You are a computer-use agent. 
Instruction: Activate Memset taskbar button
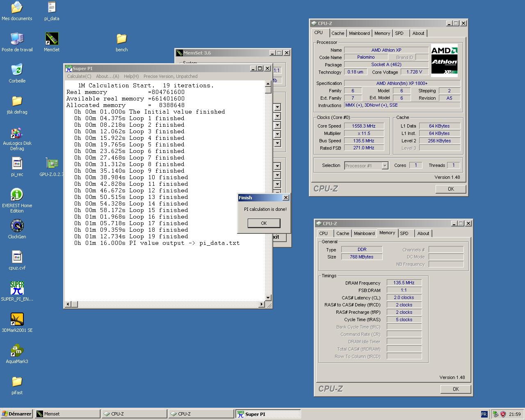[x=68, y=414]
